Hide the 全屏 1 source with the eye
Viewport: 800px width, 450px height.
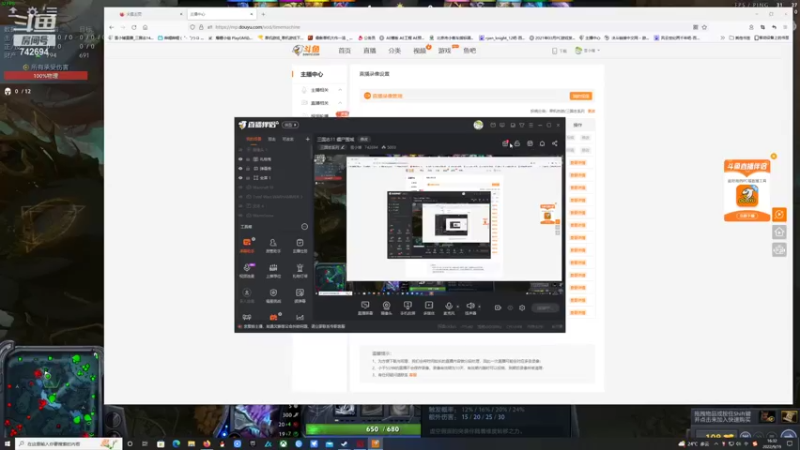(240, 178)
